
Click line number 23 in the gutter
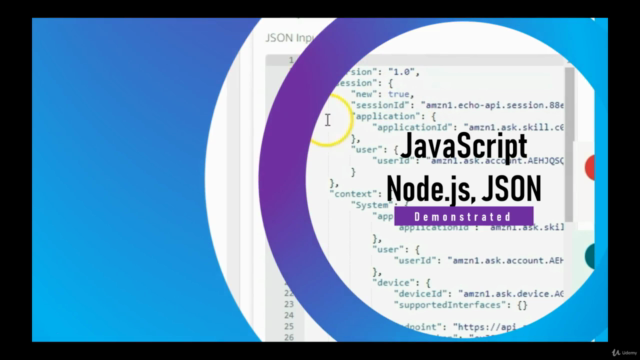[x=289, y=304]
